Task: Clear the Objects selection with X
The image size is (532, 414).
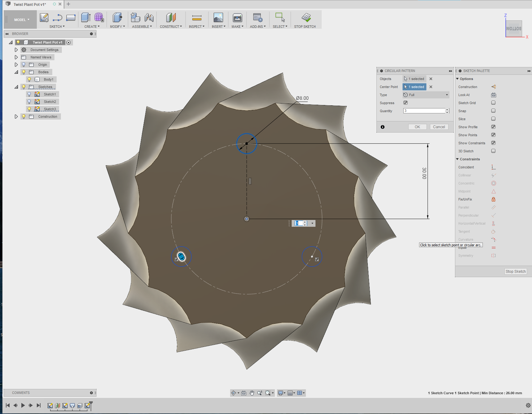Action: click(431, 79)
